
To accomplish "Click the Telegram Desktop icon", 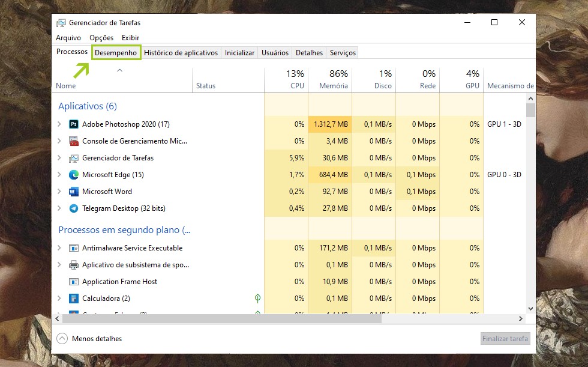I will click(74, 208).
